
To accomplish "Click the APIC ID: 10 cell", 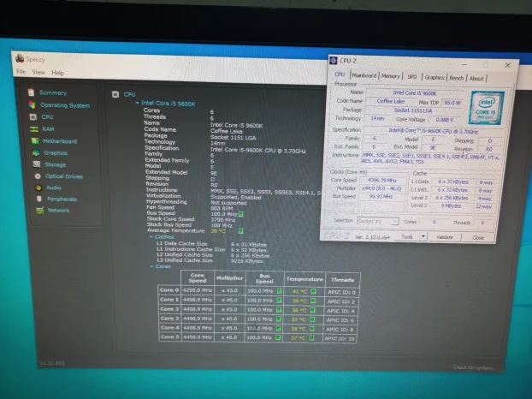I will coord(340,338).
